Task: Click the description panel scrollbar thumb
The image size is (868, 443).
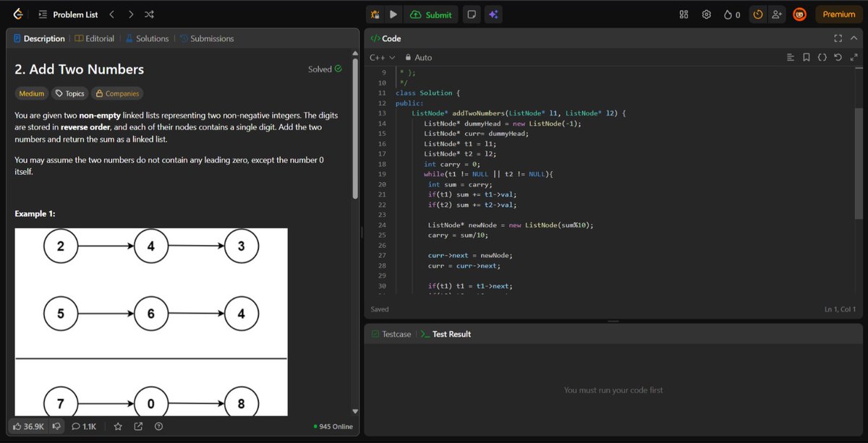Action: pyautogui.click(x=354, y=129)
